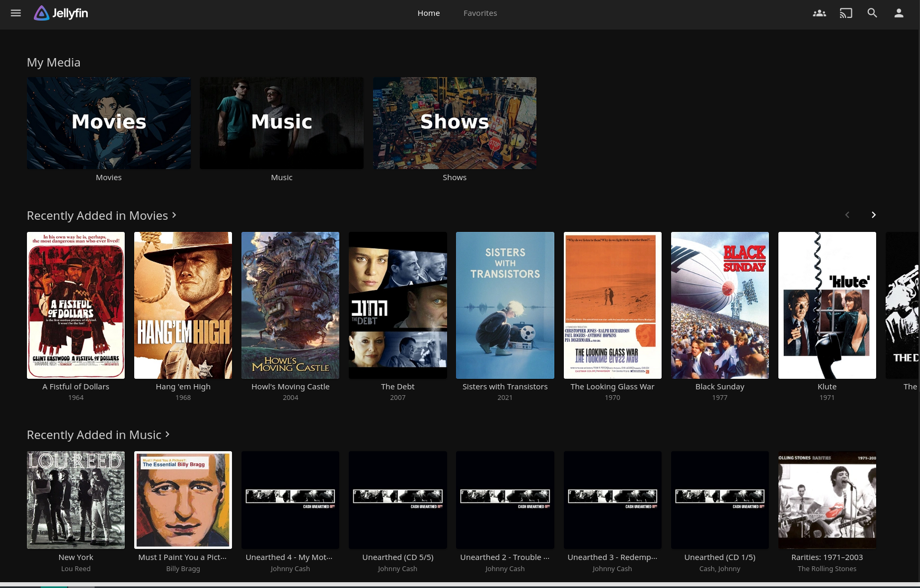Viewport: 920px width, 588px height.
Task: Open Howl's Moving Castle poster
Action: 290,305
